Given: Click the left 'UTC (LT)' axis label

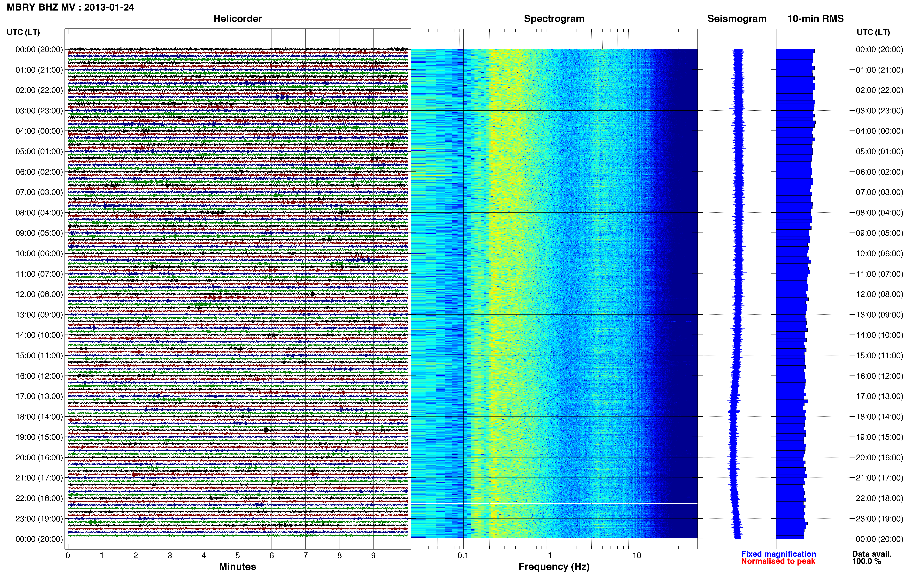Looking at the screenshot, I should point(23,32).
